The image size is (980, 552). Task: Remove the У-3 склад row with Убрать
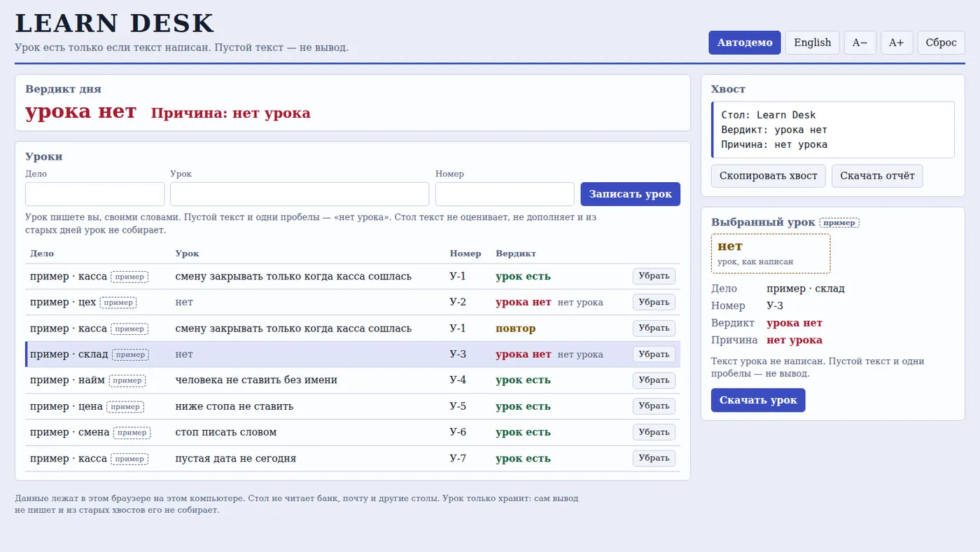[x=654, y=354]
